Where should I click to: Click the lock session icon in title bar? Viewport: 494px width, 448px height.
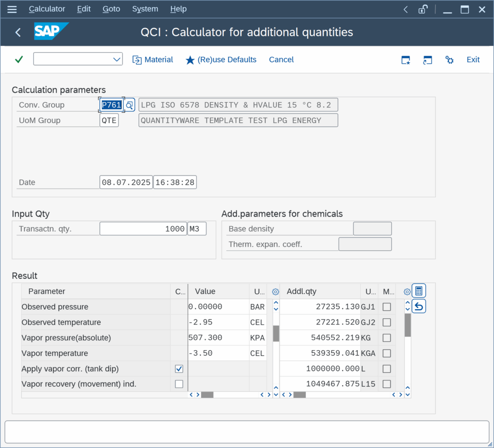(x=423, y=9)
